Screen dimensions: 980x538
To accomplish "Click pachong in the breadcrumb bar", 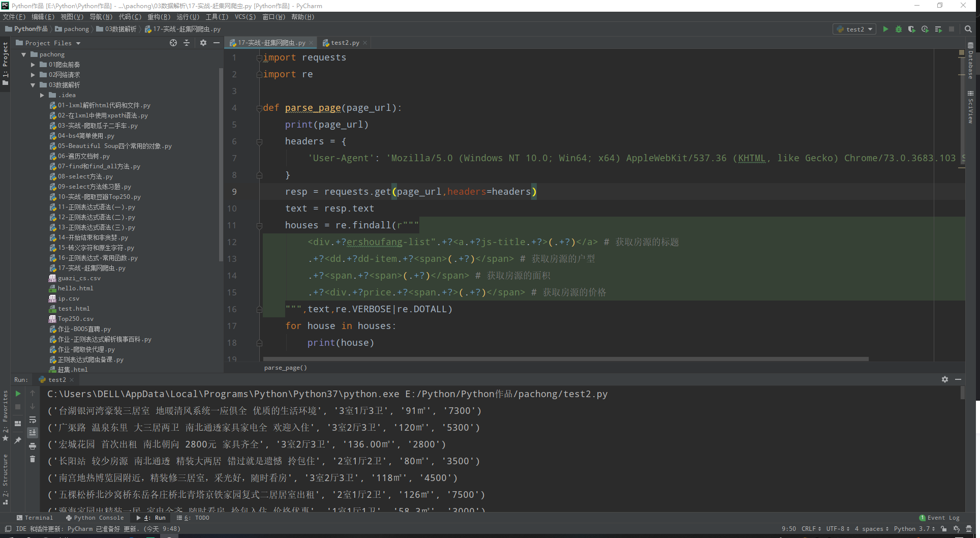I will coord(72,29).
